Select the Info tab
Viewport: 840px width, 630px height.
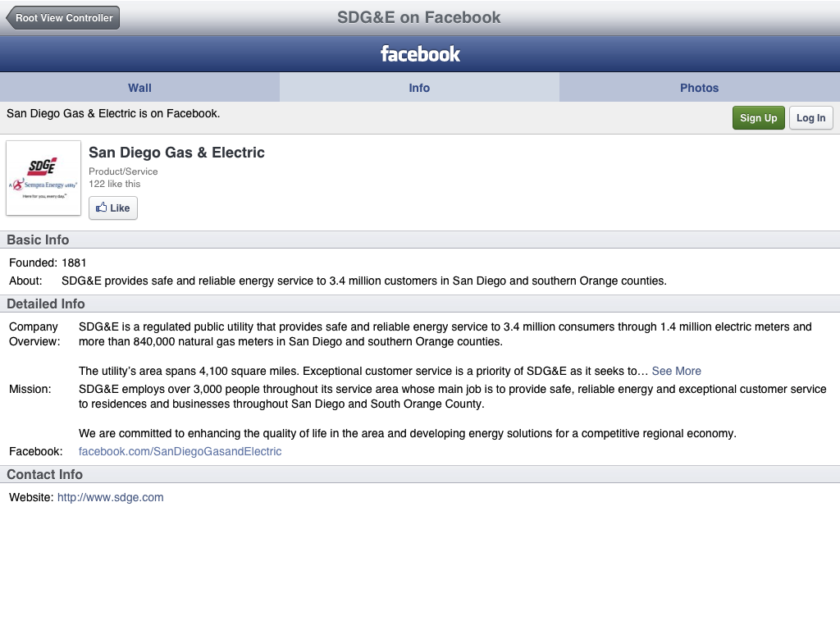pos(419,88)
